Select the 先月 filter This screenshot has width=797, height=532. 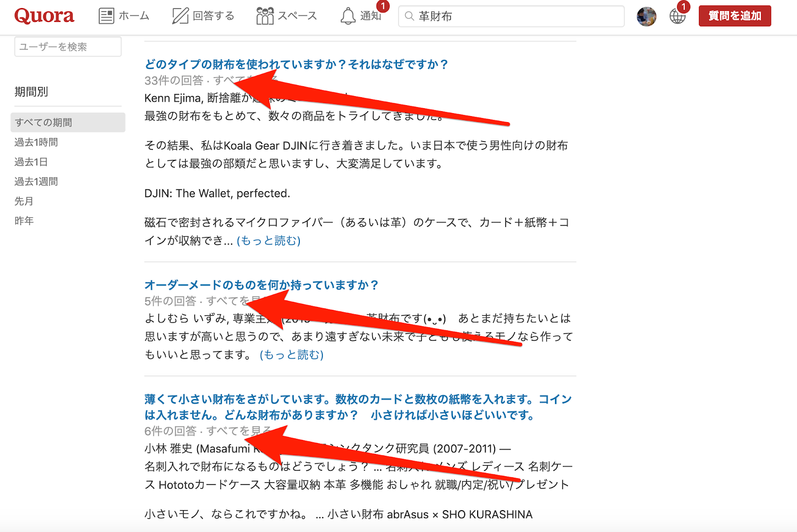pos(24,201)
